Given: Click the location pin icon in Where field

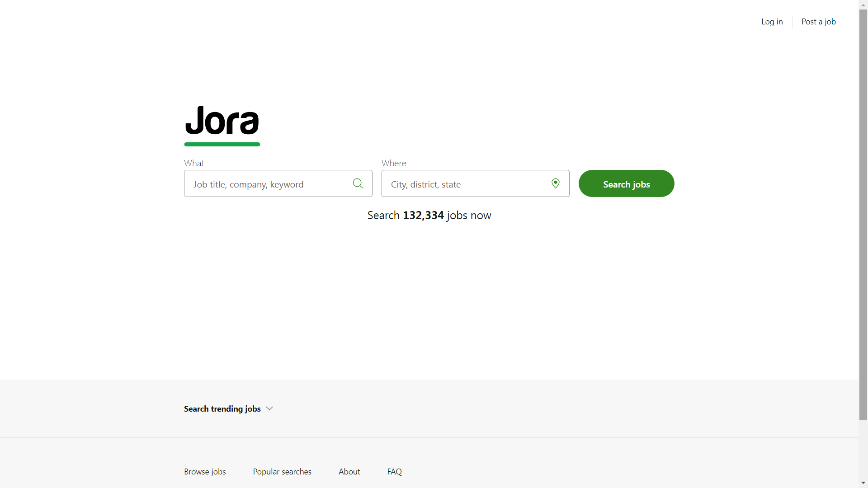Looking at the screenshot, I should [x=556, y=183].
